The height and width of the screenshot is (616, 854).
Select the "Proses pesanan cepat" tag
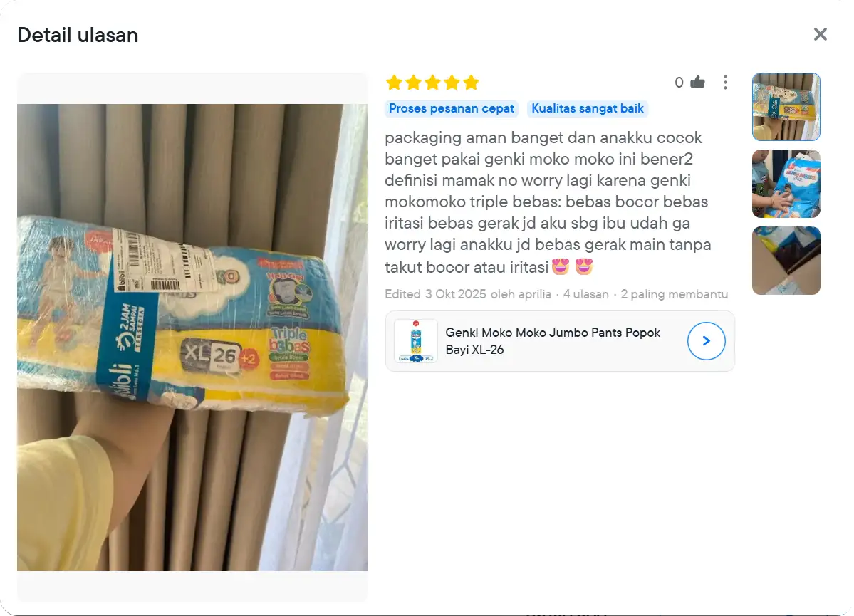[x=452, y=108]
